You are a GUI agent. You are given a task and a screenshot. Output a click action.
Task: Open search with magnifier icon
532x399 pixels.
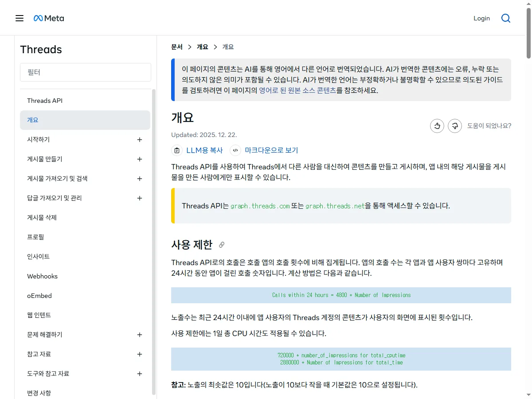(x=506, y=18)
